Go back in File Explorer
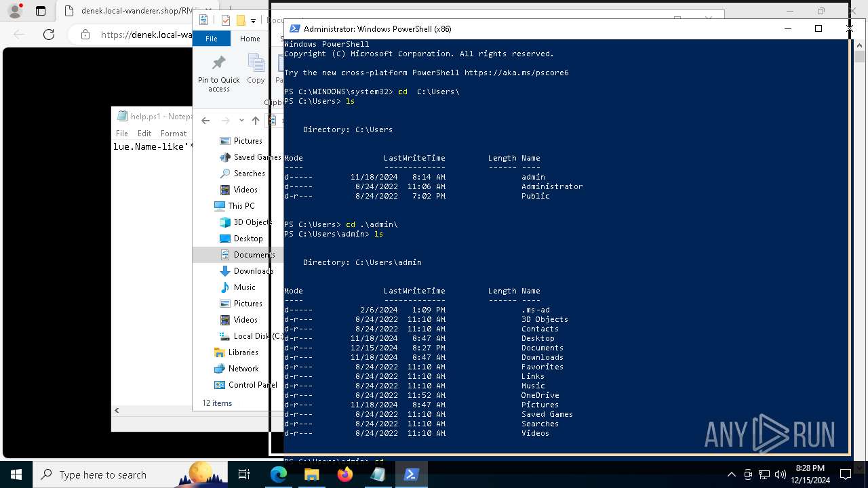868x488 pixels. pyautogui.click(x=205, y=121)
